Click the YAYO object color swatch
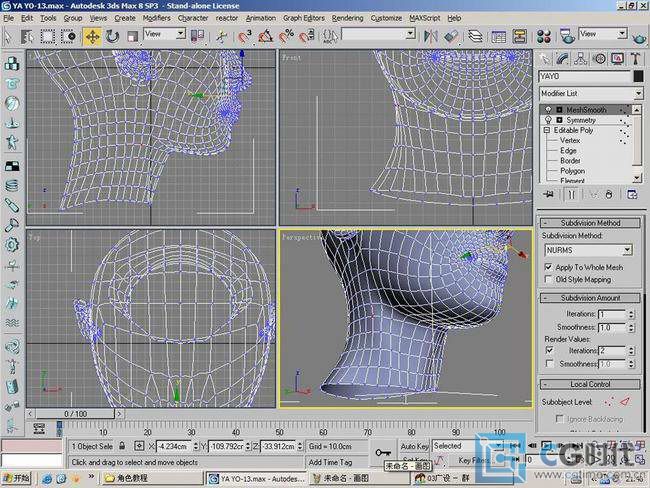Image resolution: width=650 pixels, height=488 pixels. 638,76
